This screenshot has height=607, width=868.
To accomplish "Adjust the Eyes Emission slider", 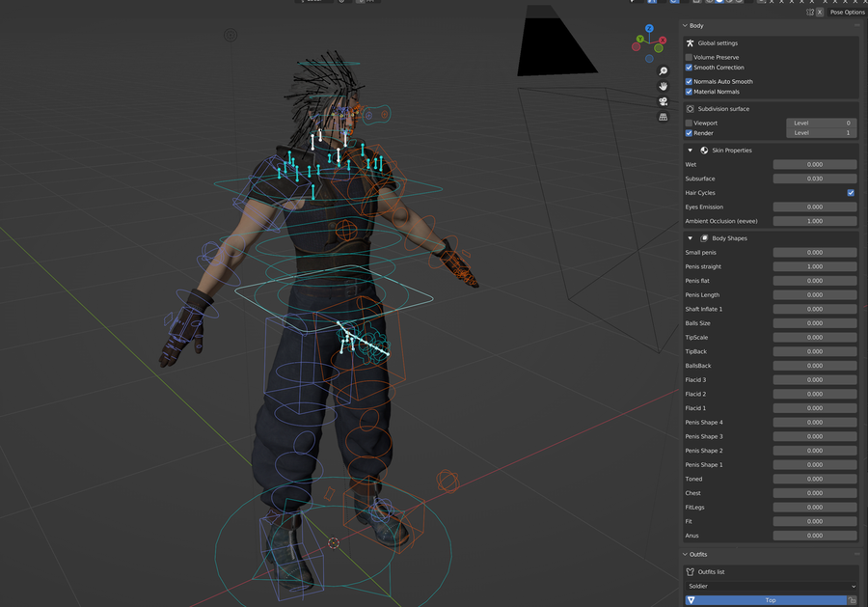I will 815,207.
